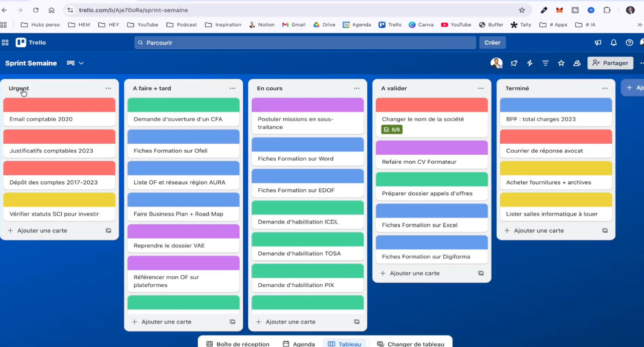Click the Parcourir search field
This screenshot has width=644, height=347.
coord(305,43)
